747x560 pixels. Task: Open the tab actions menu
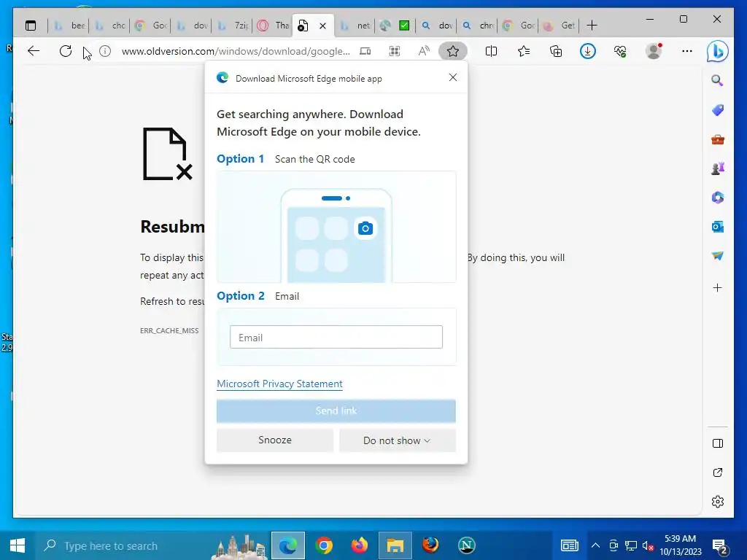[x=31, y=26]
